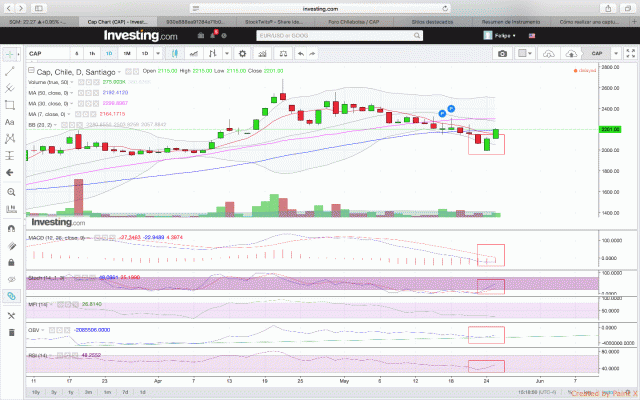The height and width of the screenshot is (400, 640).
Task: Select the trend line drawing tool
Action: (10, 71)
